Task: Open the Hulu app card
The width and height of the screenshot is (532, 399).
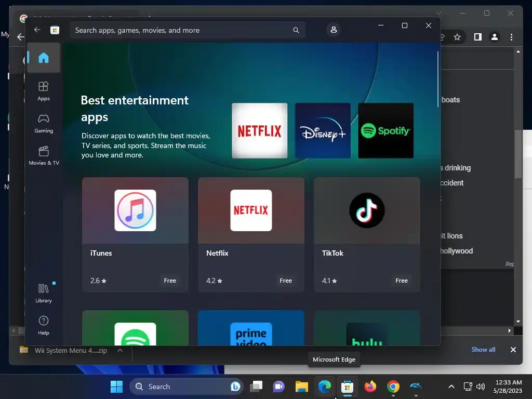Action: pyautogui.click(x=367, y=328)
